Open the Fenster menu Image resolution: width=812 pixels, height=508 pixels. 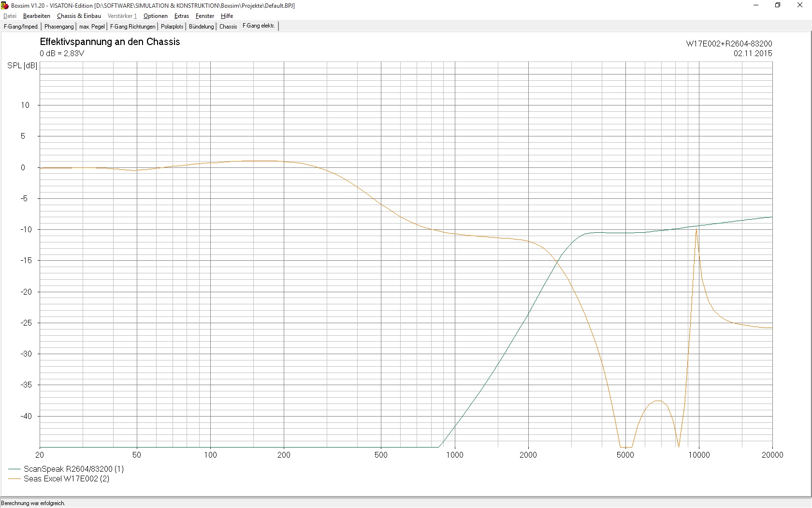click(x=205, y=16)
